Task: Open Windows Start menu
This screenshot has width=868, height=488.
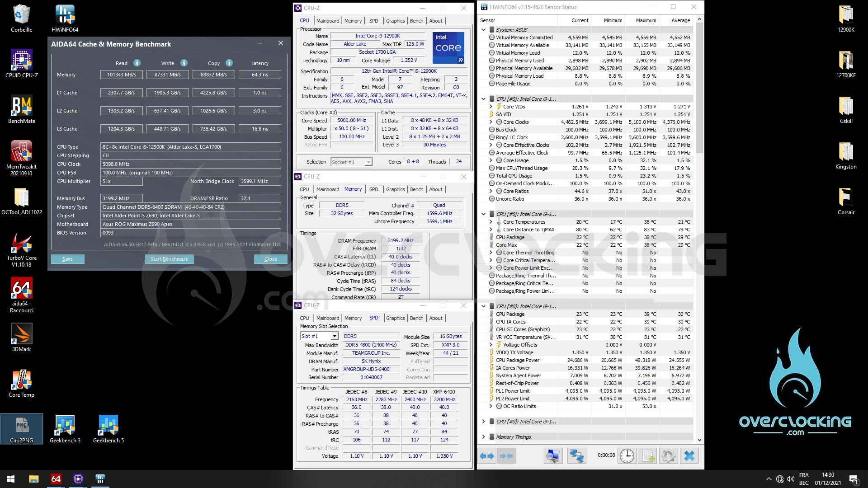Action: click(x=11, y=479)
